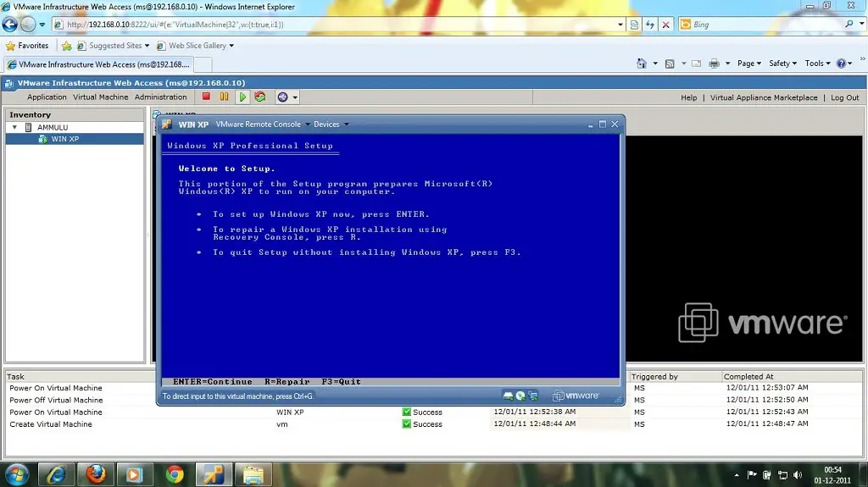The image size is (868, 487).
Task: Click the Triggered by column header
Action: click(654, 376)
